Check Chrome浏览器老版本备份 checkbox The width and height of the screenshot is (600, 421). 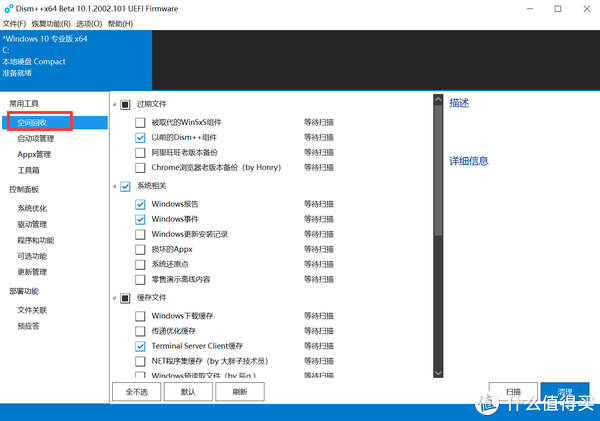pyautogui.click(x=140, y=168)
